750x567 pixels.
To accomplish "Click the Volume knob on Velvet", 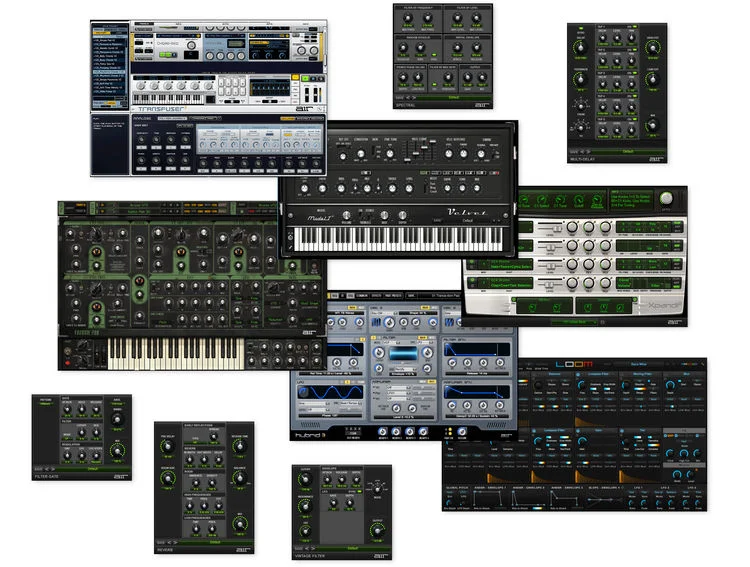I will (347, 215).
